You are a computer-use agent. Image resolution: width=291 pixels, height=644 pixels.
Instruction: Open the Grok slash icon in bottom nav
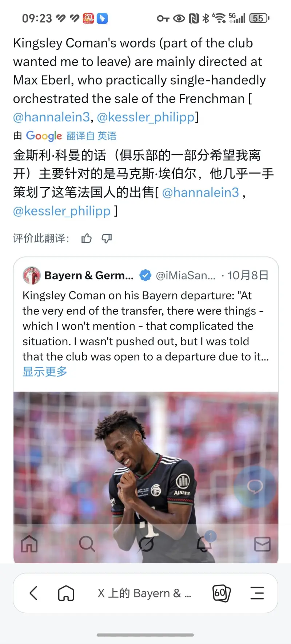(x=146, y=544)
